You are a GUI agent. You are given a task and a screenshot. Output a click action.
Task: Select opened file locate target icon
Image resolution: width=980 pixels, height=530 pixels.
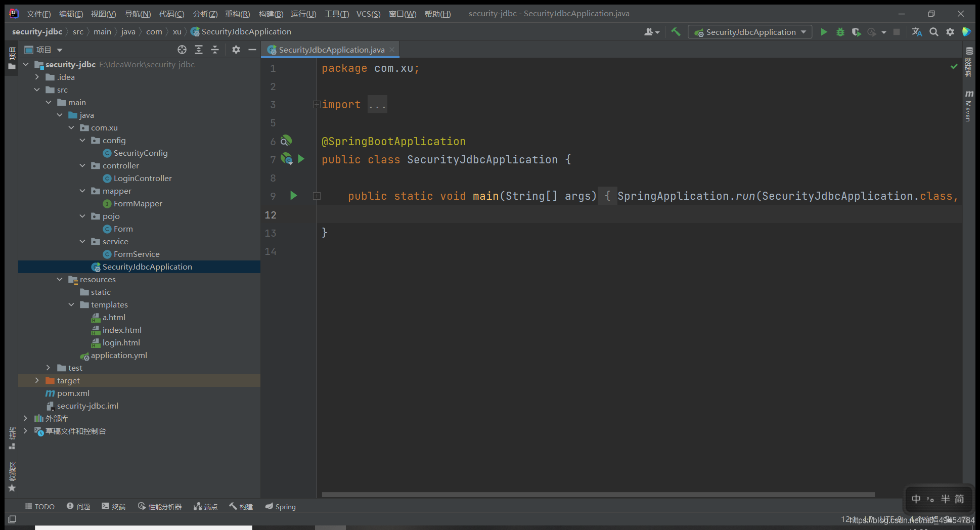[182, 50]
